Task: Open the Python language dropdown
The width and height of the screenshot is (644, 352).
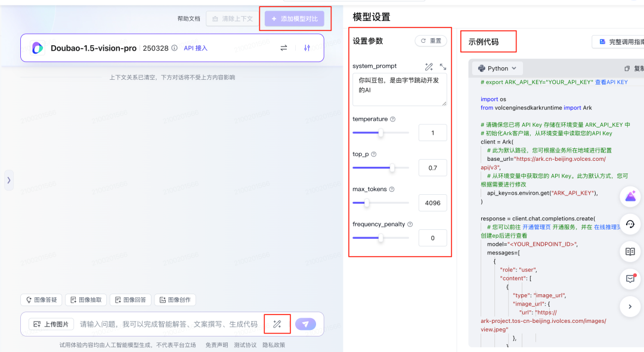Action: tap(497, 68)
